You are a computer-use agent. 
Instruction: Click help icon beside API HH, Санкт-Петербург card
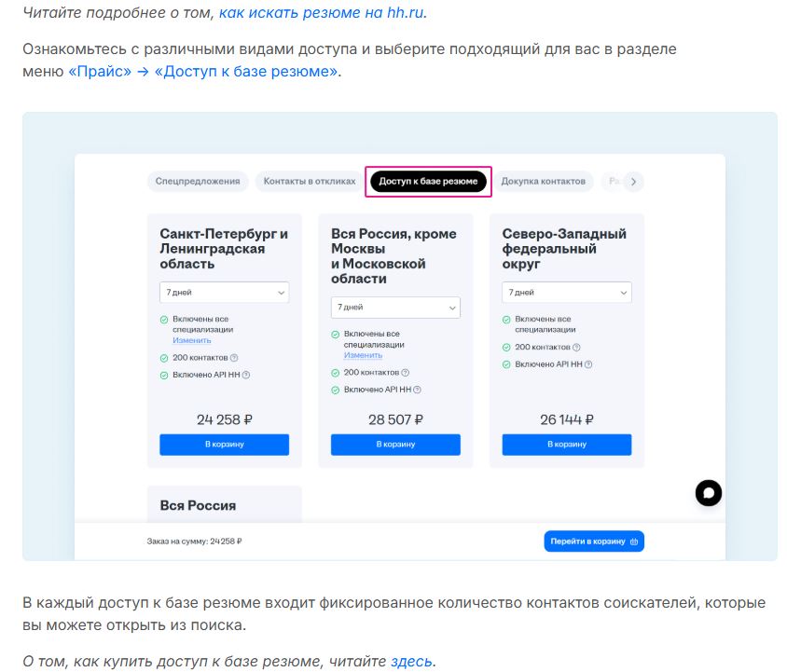(246, 375)
